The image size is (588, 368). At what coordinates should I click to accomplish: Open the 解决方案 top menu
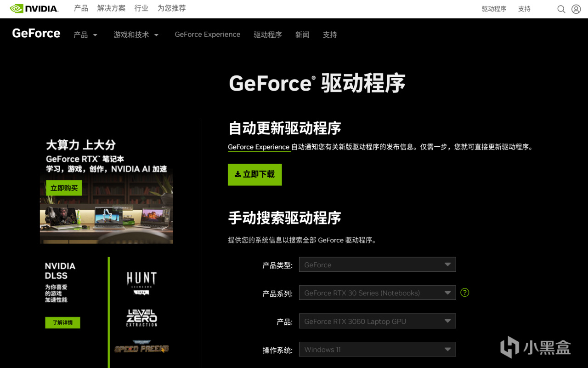click(111, 8)
